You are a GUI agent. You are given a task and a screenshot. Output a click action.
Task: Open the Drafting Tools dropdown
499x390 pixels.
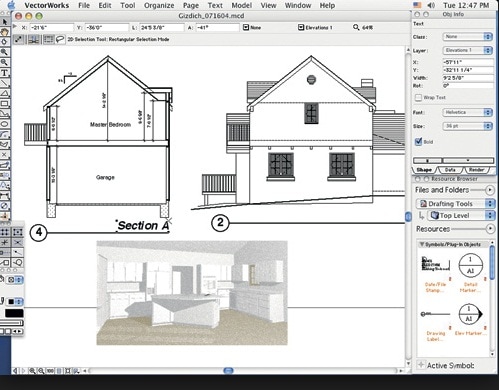click(x=455, y=203)
